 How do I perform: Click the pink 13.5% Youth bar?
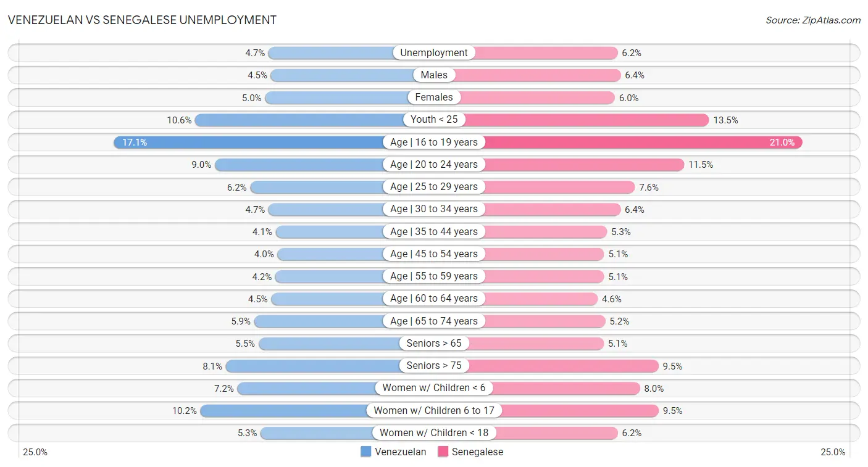pyautogui.click(x=586, y=120)
